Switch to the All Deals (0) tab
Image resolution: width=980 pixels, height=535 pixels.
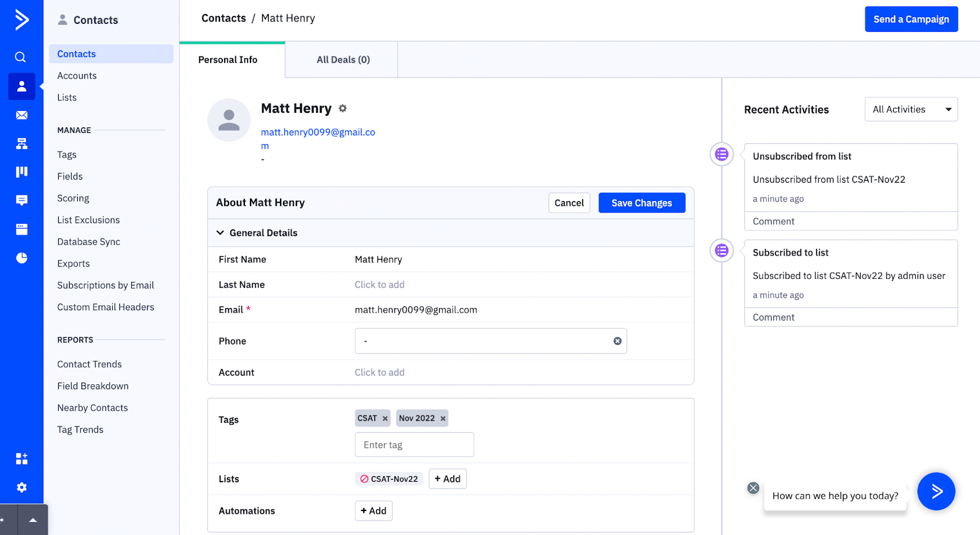point(343,59)
